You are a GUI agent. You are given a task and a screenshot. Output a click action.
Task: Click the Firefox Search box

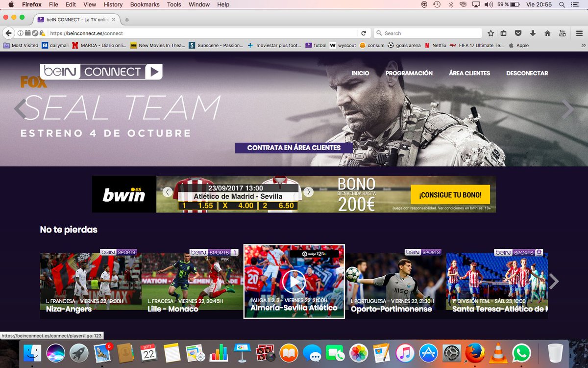(x=429, y=33)
